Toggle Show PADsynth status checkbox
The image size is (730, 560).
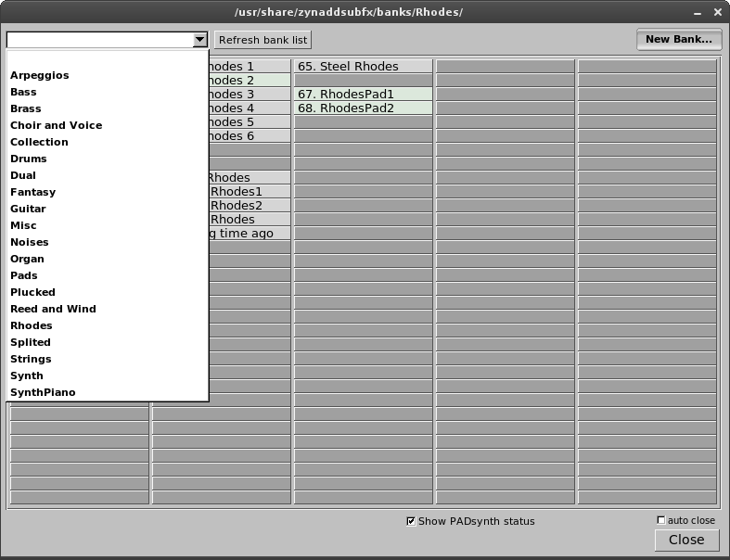tap(411, 521)
